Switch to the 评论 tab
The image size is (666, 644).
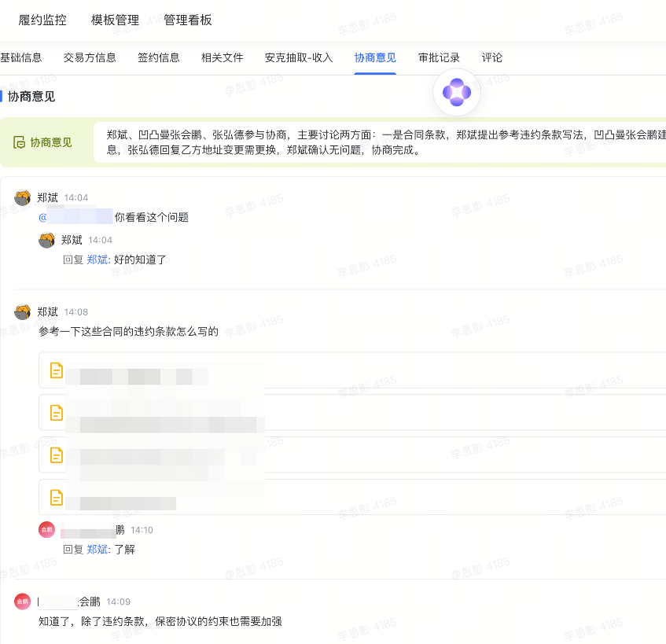[x=492, y=57]
